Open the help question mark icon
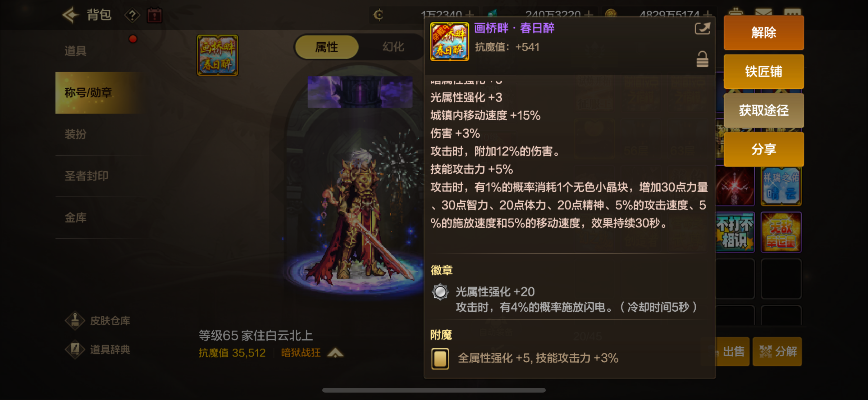The width and height of the screenshot is (868, 400). point(132,15)
